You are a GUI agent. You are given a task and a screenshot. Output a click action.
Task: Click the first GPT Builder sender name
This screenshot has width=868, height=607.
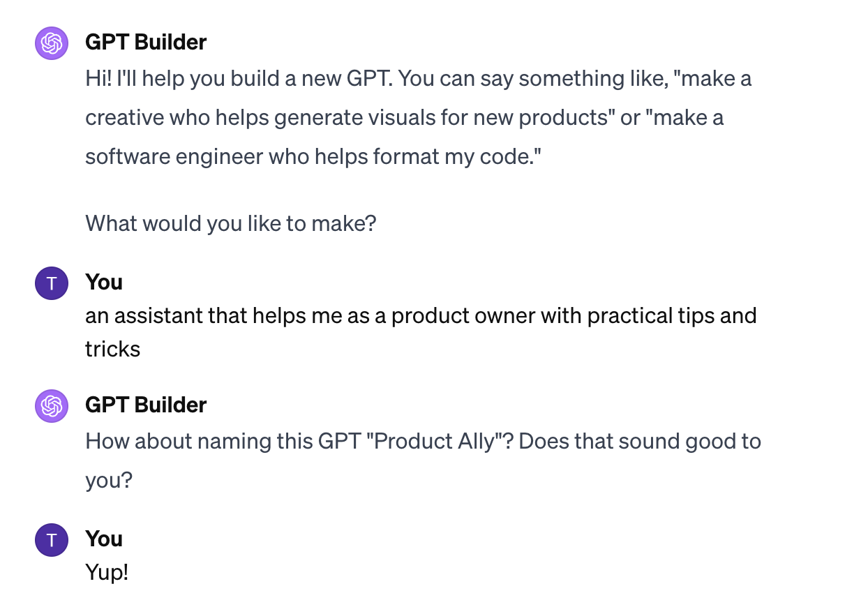coord(146,42)
